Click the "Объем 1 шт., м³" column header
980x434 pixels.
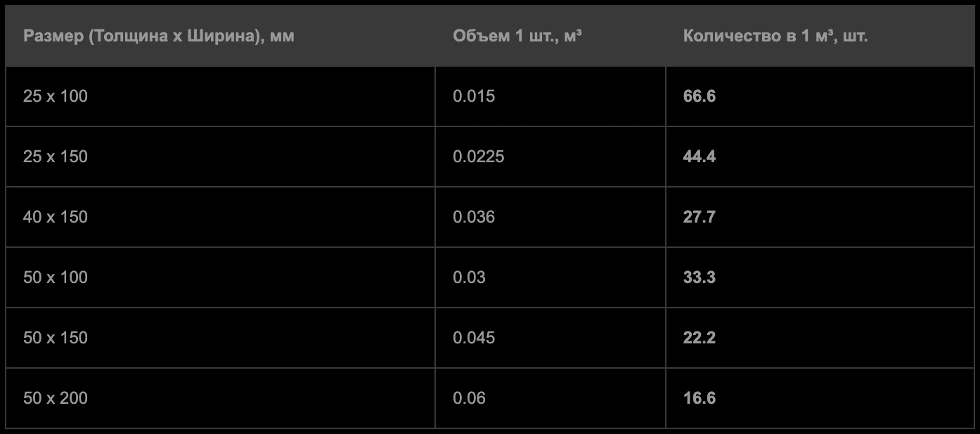click(517, 37)
